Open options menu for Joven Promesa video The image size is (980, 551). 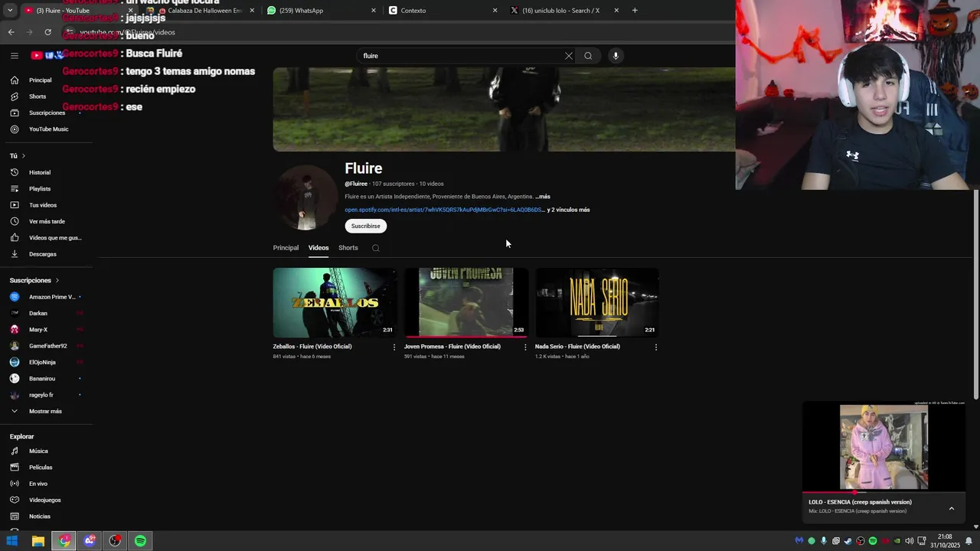[x=525, y=347]
